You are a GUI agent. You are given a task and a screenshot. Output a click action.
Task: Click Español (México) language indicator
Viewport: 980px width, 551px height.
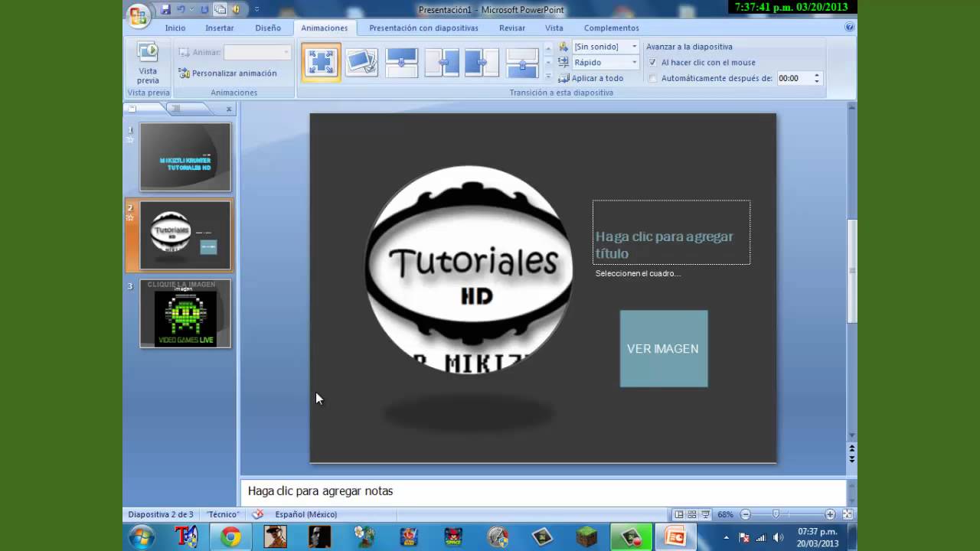pos(306,514)
